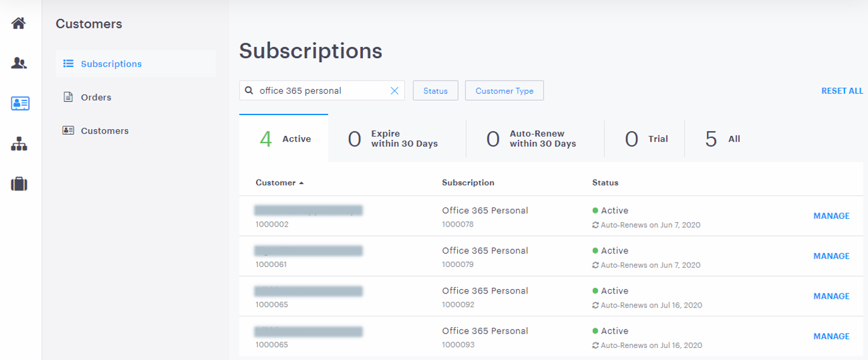This screenshot has height=360, width=868.
Task: Click subscription number 1000092
Action: pyautogui.click(x=458, y=304)
